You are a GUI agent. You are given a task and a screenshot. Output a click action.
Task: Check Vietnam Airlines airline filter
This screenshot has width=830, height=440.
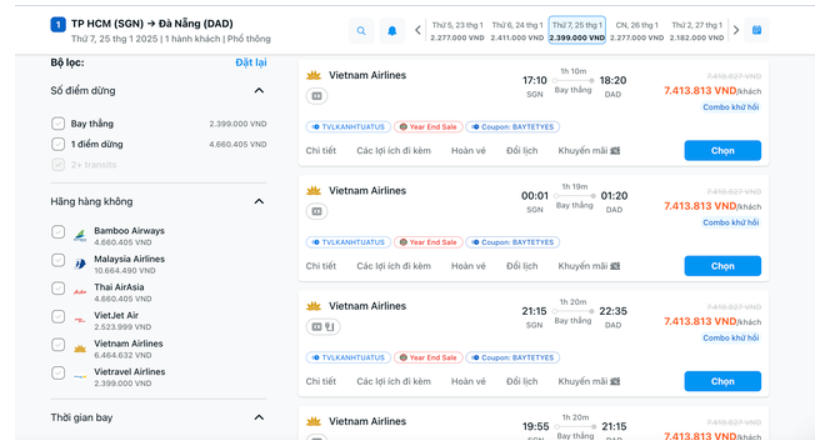58,345
